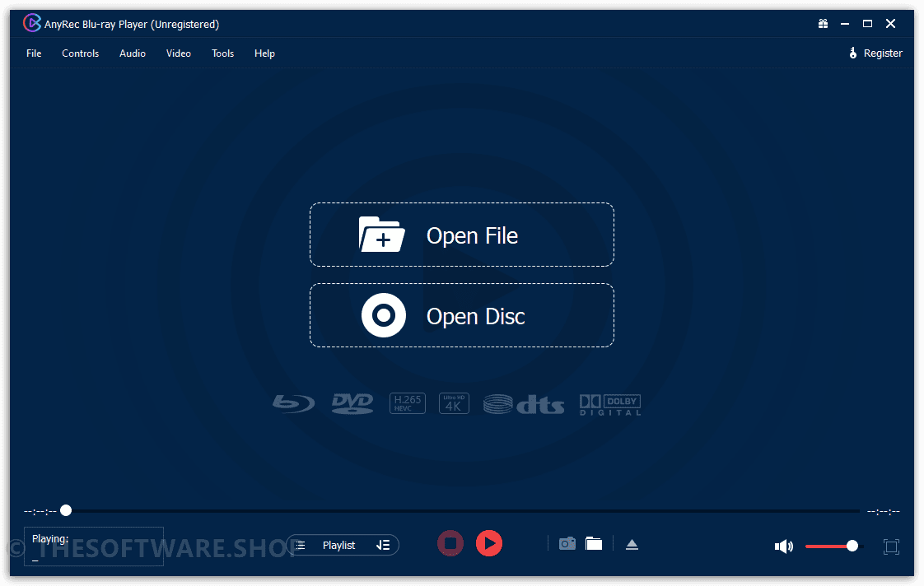Maximize the player window

click(x=867, y=24)
